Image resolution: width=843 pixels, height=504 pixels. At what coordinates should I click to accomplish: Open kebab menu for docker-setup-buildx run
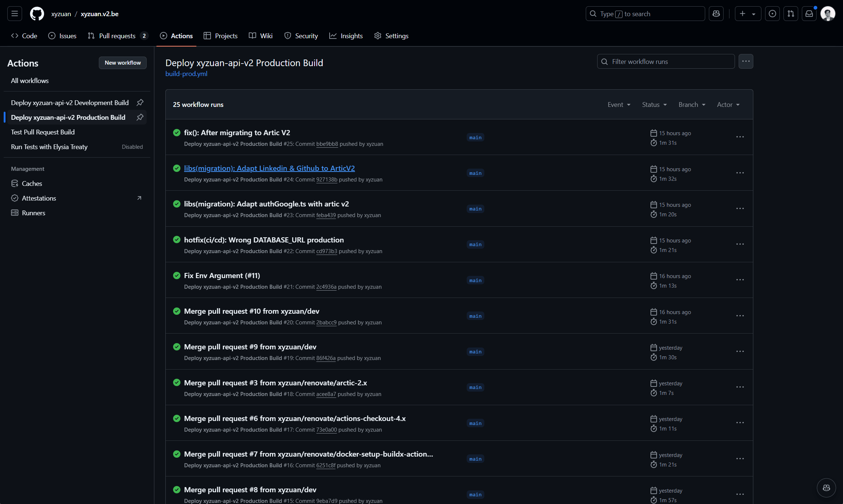[740, 459]
